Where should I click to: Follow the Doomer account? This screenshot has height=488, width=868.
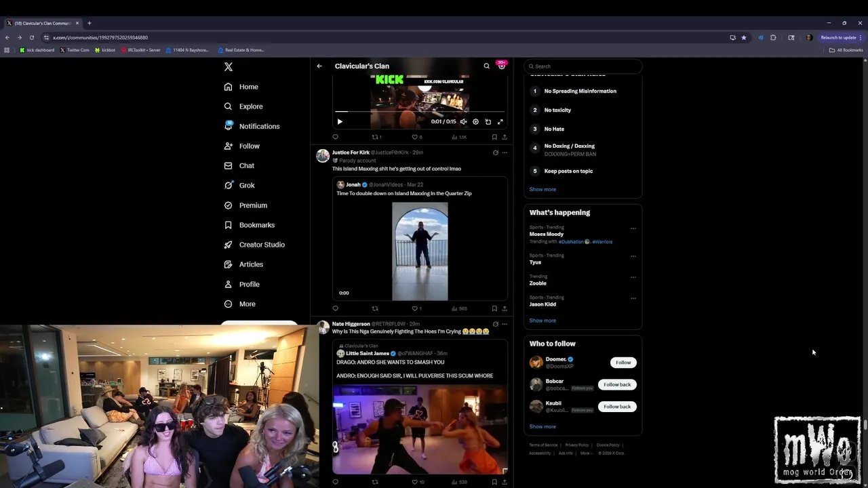coord(623,363)
